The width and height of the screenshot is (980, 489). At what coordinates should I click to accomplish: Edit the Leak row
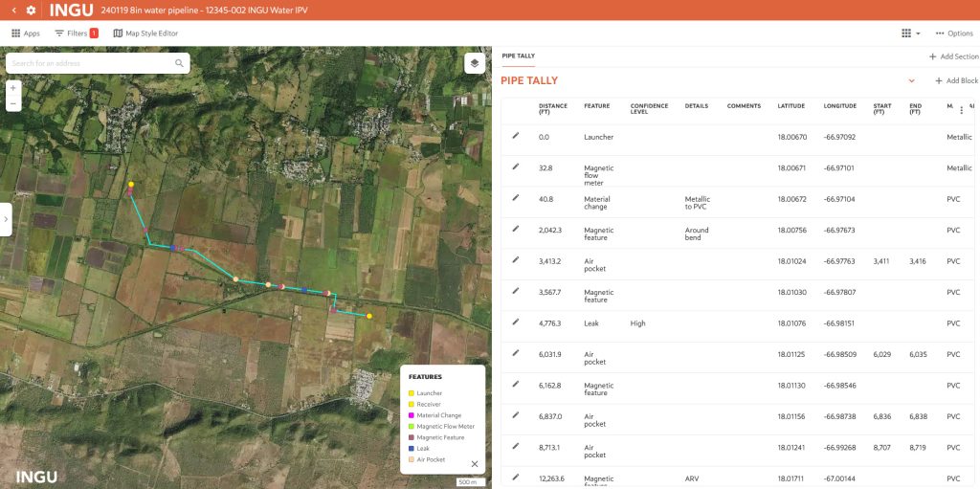point(516,322)
